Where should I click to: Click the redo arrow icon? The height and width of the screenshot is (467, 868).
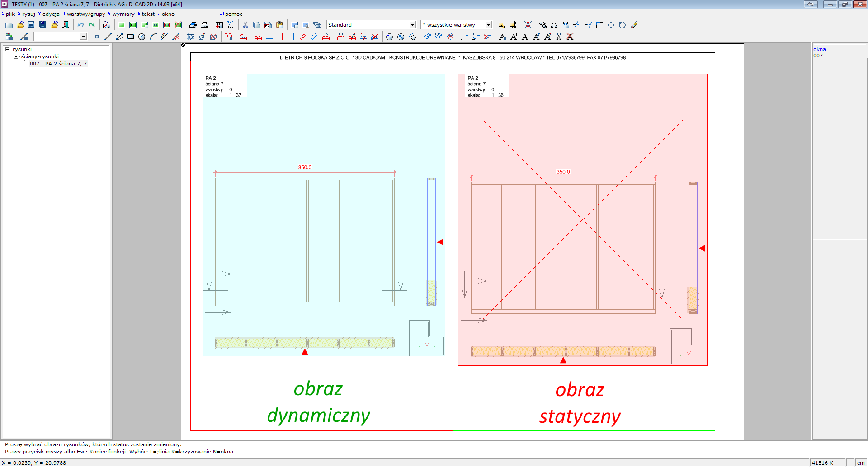pos(92,25)
